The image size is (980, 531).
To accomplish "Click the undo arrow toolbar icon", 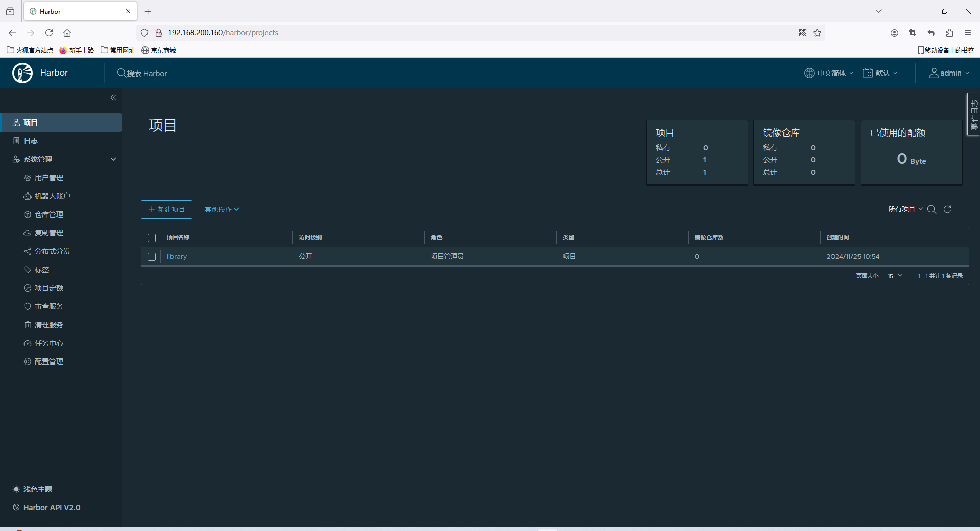I will (x=931, y=33).
